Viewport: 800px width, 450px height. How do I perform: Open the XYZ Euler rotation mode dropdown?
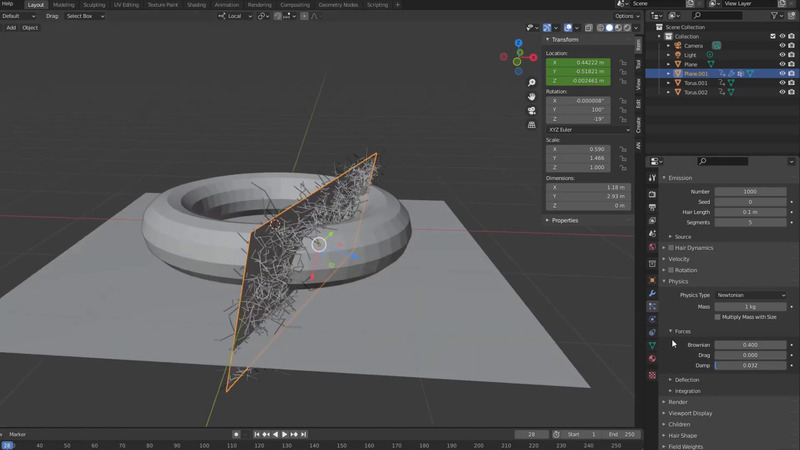tap(588, 129)
